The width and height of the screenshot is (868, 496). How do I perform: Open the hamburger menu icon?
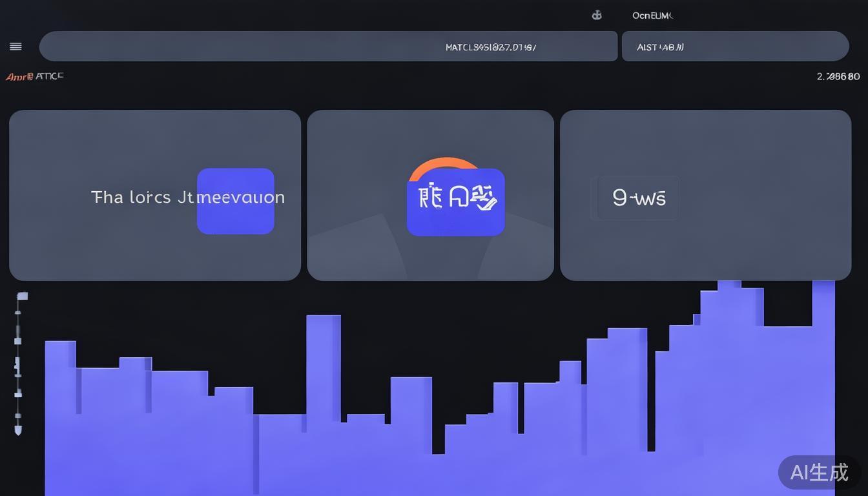click(x=16, y=46)
